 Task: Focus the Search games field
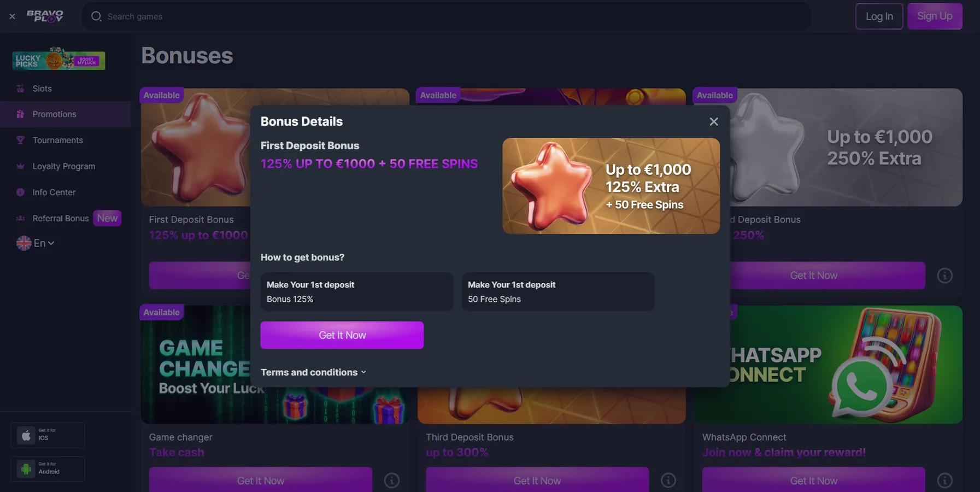[446, 16]
